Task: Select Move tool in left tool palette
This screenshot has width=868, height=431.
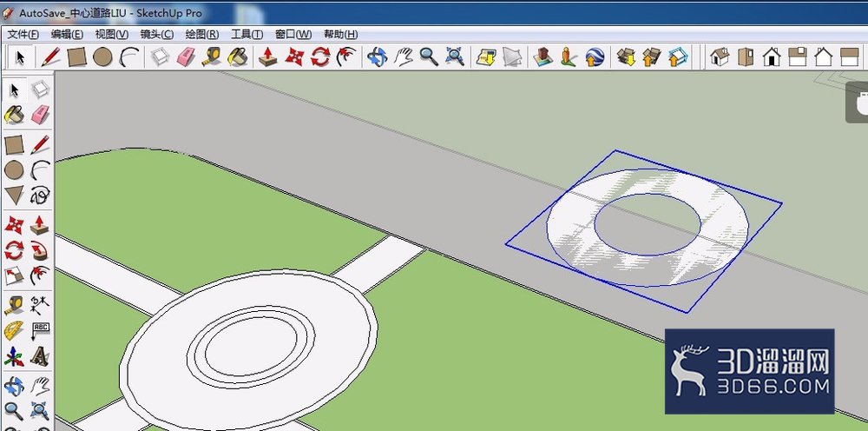Action: coord(14,225)
